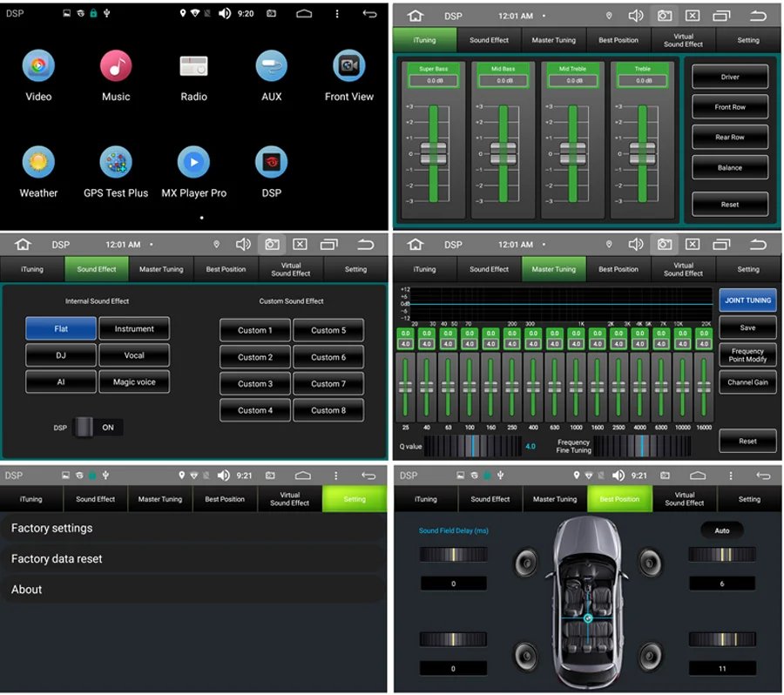The width and height of the screenshot is (784, 695).
Task: Open the About entry in Setting screen
Action: [193, 590]
